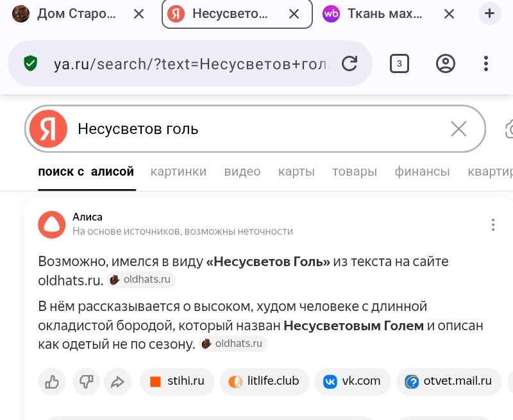513x420 pixels.
Task: Select the картинки search category
Action: 178,172
